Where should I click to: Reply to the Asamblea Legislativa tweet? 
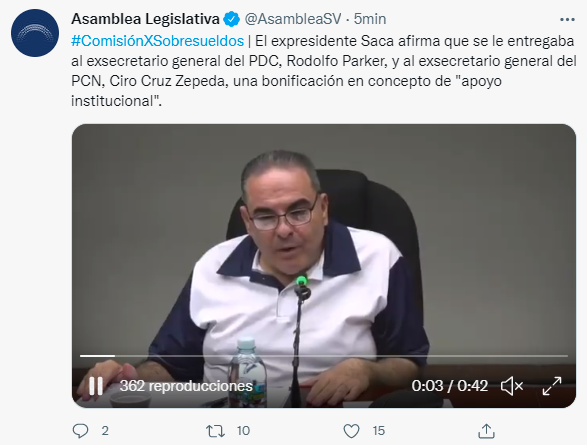coord(80,431)
